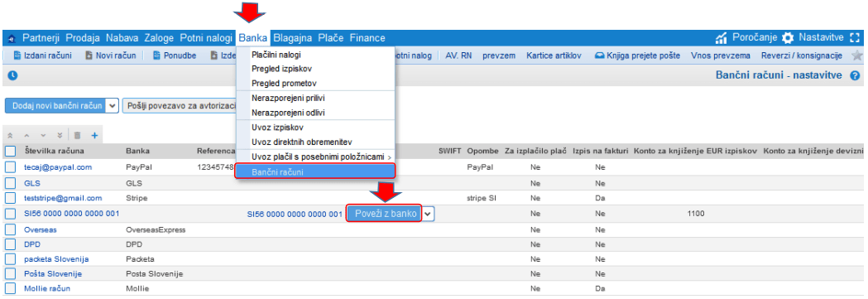The image size is (868, 299).
Task: Move selected row up icon
Action: click(26, 135)
